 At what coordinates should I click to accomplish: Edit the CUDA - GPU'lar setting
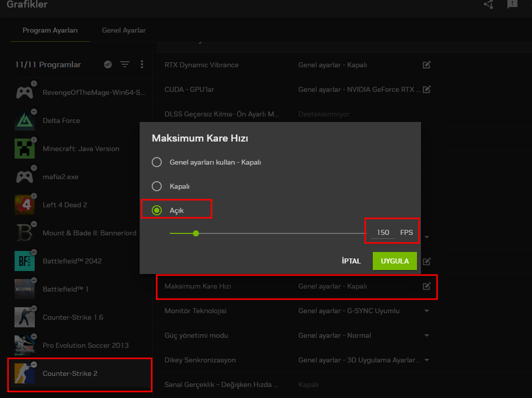pos(427,89)
